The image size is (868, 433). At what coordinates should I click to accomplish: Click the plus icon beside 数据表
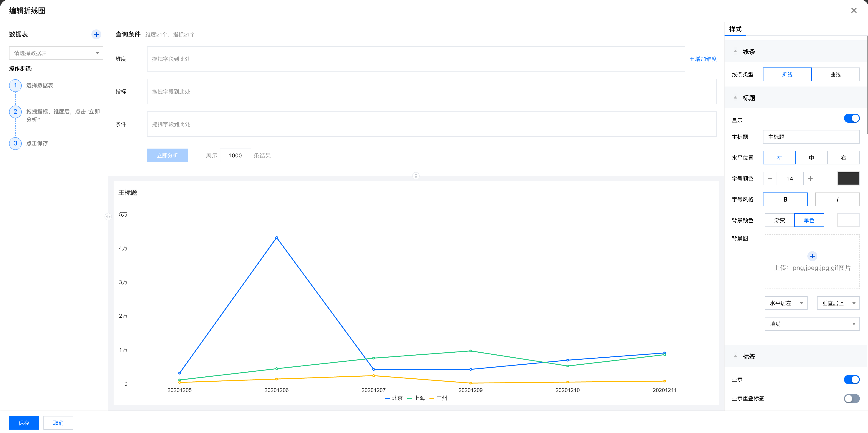tap(96, 34)
